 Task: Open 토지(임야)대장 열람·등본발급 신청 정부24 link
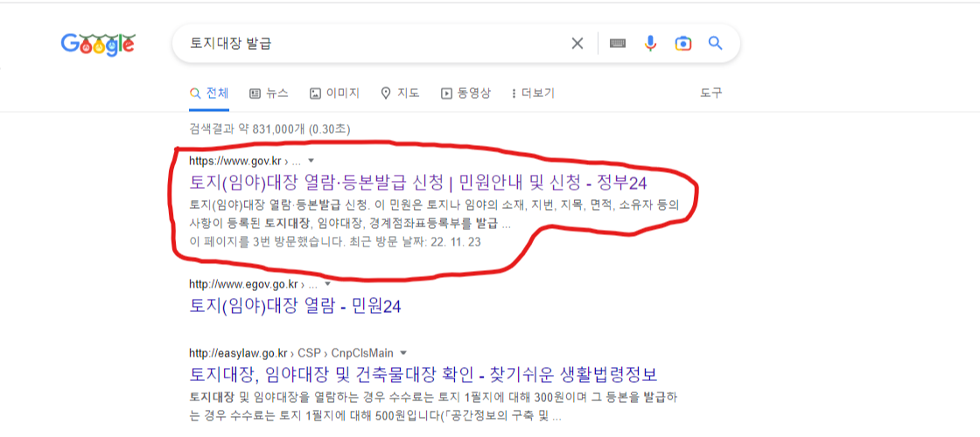click(417, 184)
